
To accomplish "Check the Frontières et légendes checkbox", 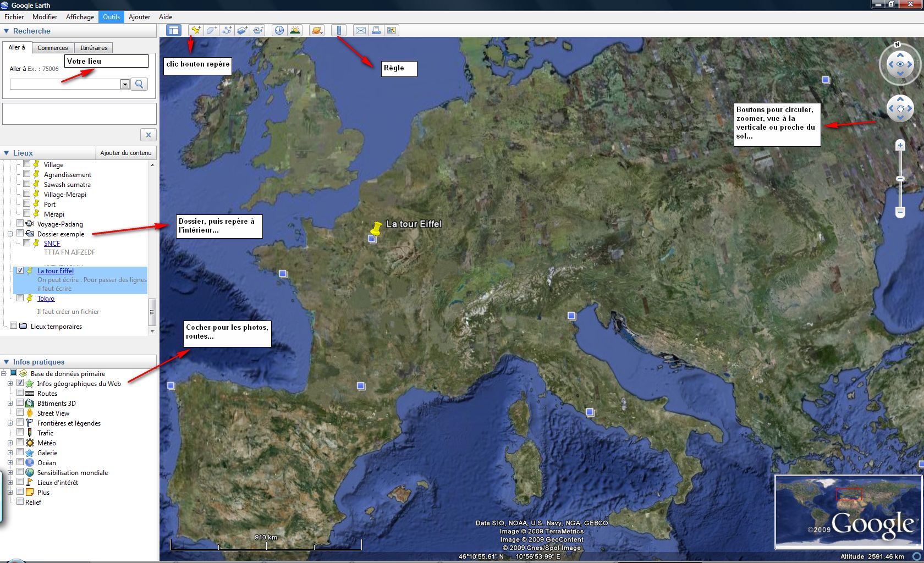I will pyautogui.click(x=20, y=422).
